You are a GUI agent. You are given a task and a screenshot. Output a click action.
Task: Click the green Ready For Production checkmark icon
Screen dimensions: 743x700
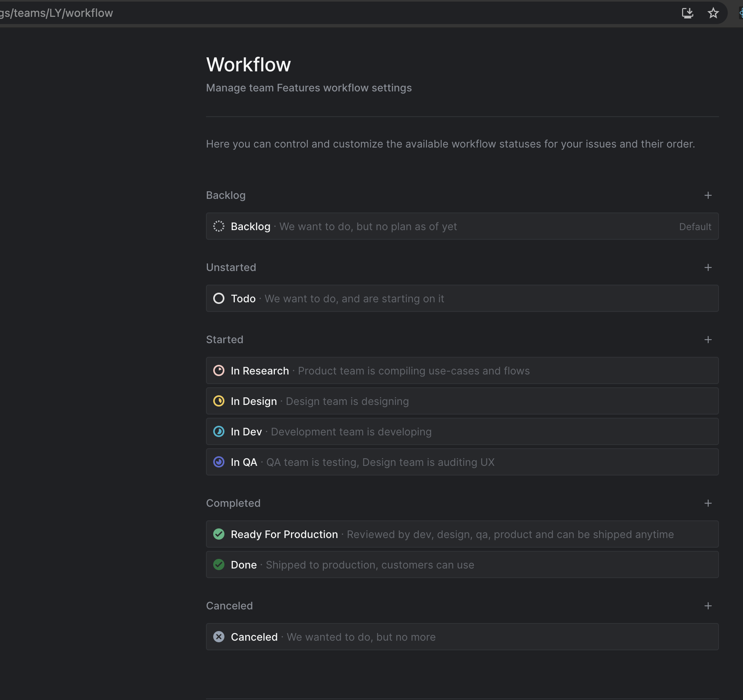tap(219, 534)
